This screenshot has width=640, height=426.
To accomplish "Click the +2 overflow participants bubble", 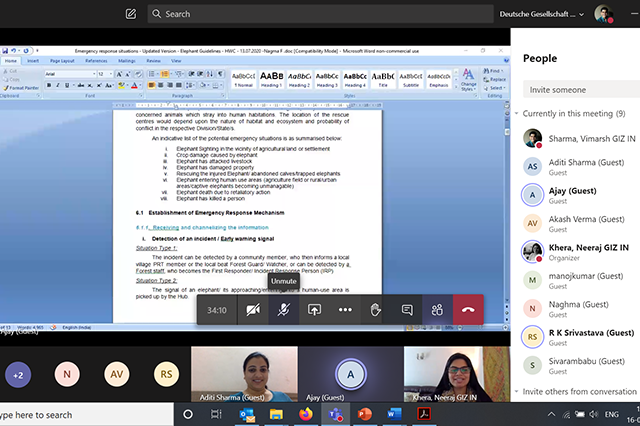I will pyautogui.click(x=19, y=374).
